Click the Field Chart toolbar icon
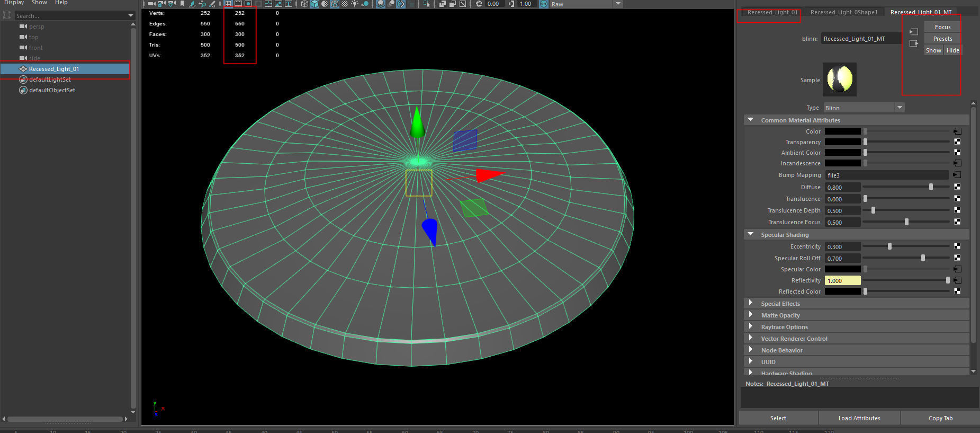Image resolution: width=980 pixels, height=433 pixels. coord(268,4)
